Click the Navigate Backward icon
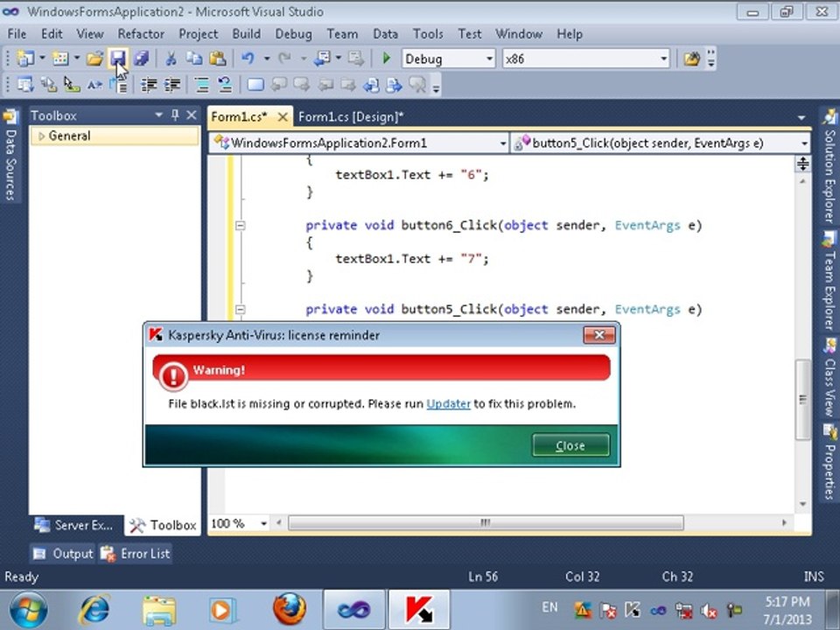The width and height of the screenshot is (840, 630). pos(322,59)
